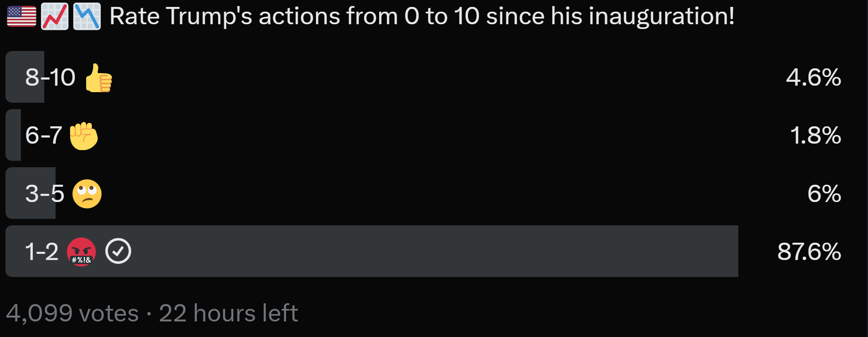The width and height of the screenshot is (868, 337).
Task: Select the 8-10 poll option
Action: pyautogui.click(x=424, y=77)
